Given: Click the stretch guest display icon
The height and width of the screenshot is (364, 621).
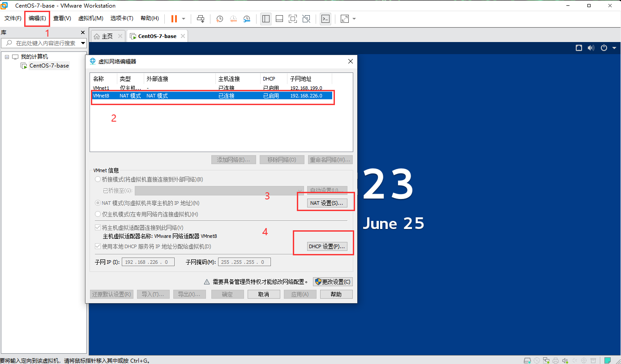Looking at the screenshot, I should [x=344, y=19].
